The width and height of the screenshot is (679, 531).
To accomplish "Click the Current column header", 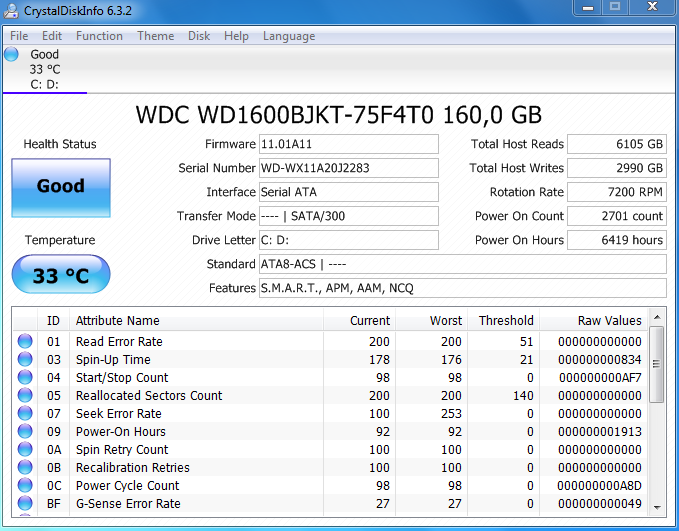I will coord(359,321).
